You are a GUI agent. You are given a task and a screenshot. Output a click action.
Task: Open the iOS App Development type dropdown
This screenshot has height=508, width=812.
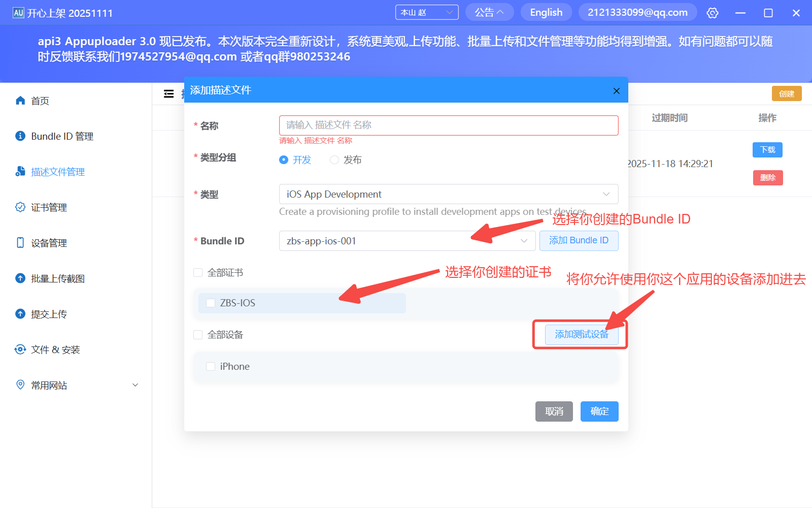448,194
